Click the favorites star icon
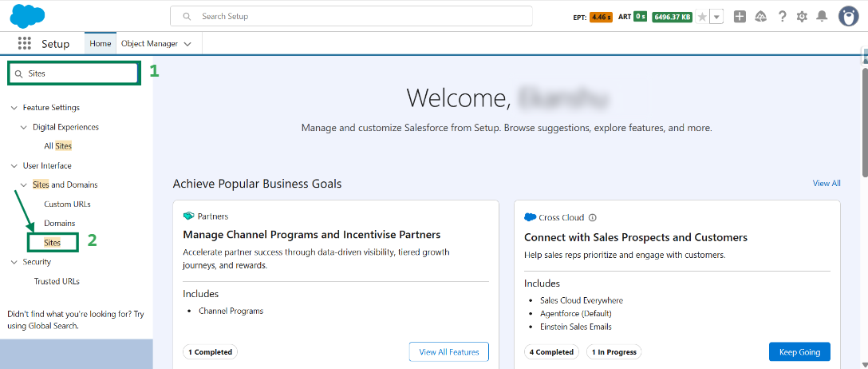The width and height of the screenshot is (868, 369). tap(702, 17)
